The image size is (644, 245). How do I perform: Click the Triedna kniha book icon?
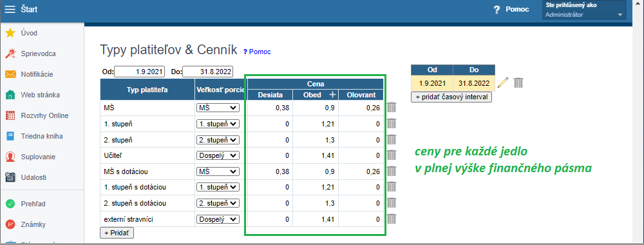[x=10, y=136]
